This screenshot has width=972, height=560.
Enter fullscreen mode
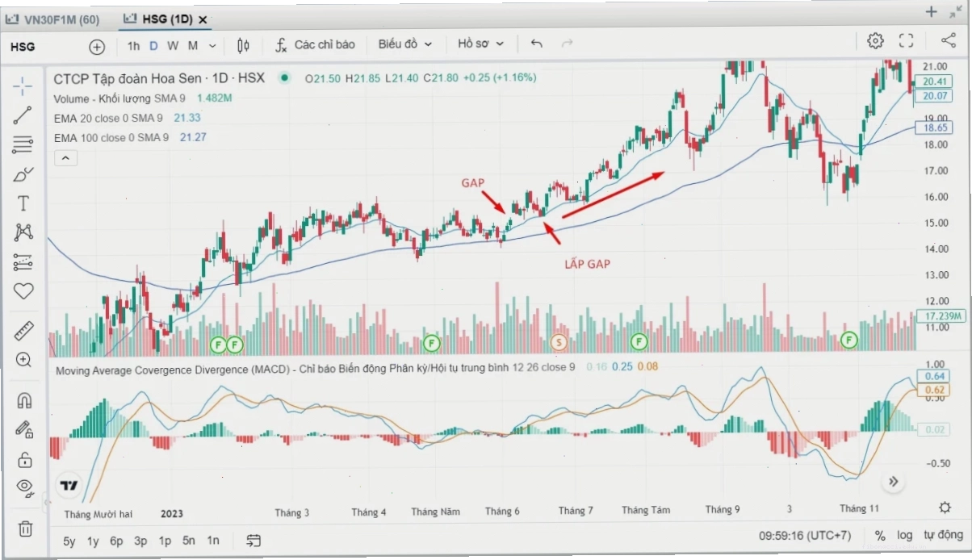906,41
